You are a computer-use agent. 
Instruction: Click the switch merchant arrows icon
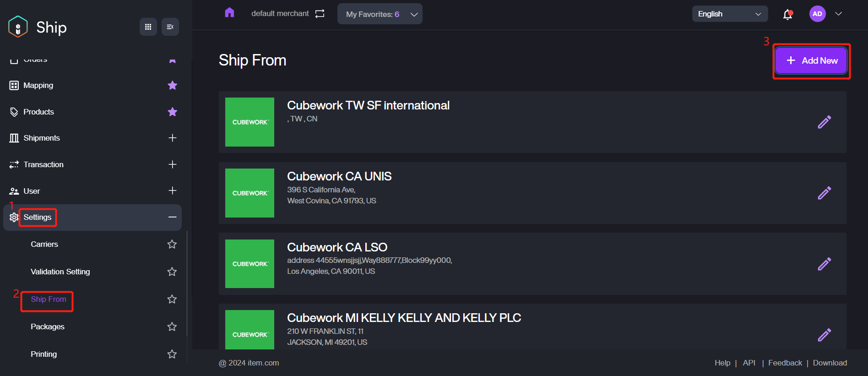pos(320,14)
